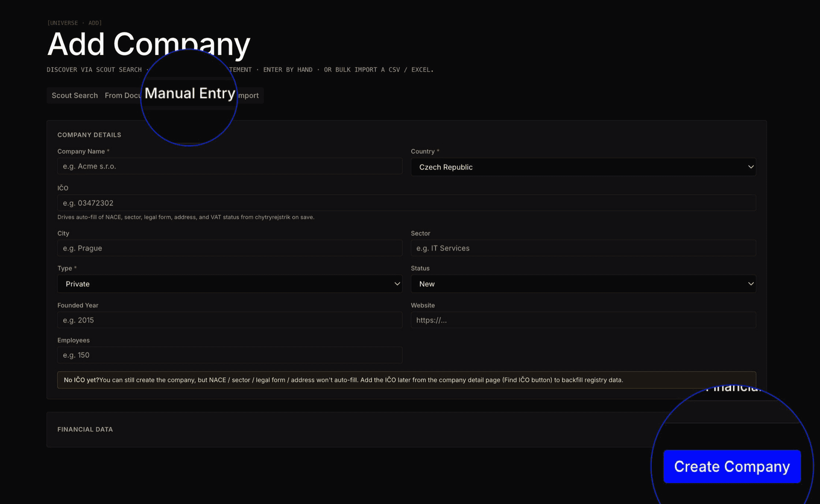Select the Manual Entry tab
Viewport: 820px width, 504px height.
point(190,93)
